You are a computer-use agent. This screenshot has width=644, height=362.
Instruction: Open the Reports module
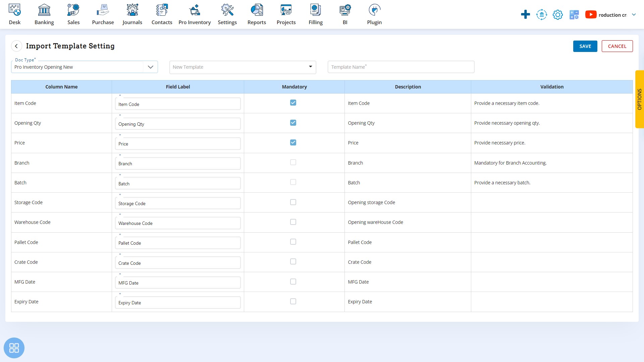256,14
